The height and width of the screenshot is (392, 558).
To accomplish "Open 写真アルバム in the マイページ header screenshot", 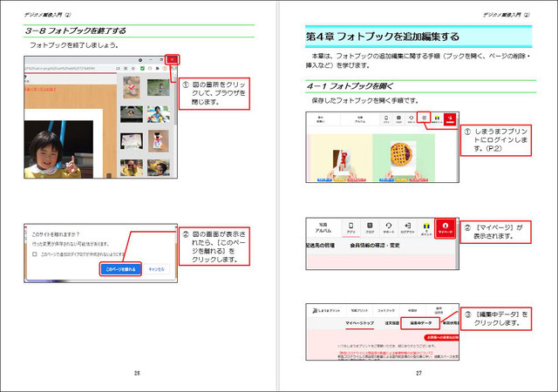I will (323, 227).
